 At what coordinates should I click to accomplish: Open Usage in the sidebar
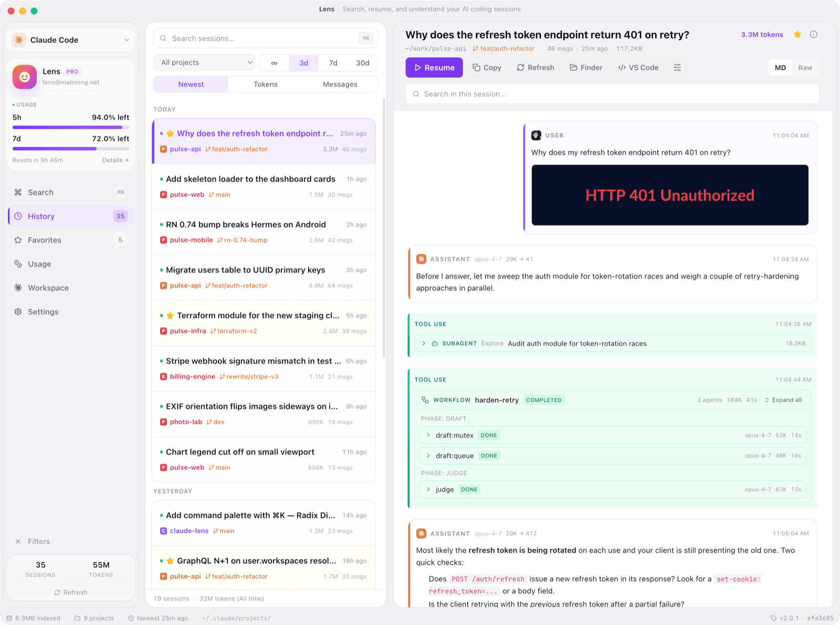[71, 264]
